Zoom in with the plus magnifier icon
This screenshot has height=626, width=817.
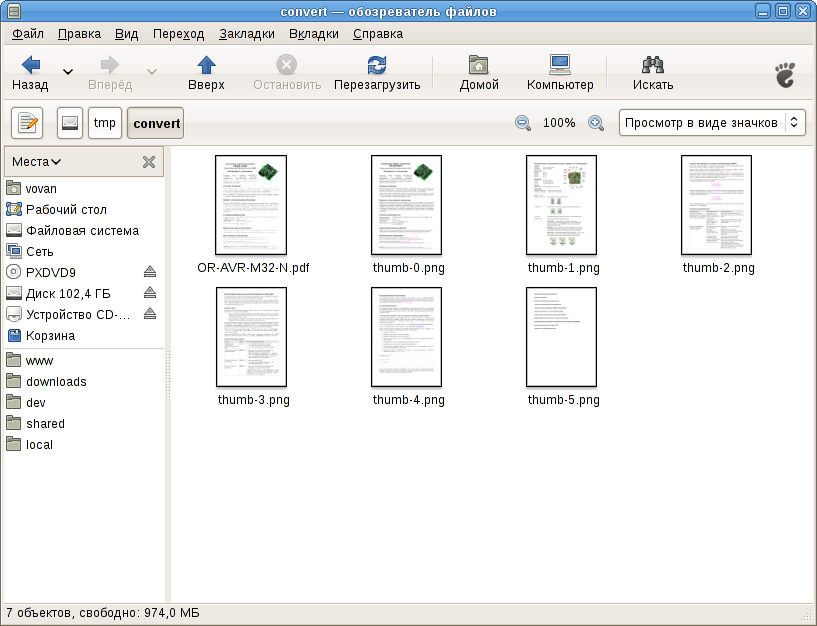(x=596, y=123)
